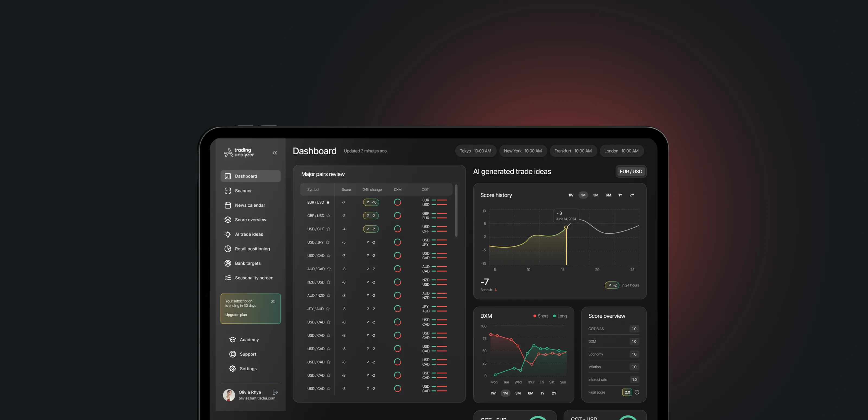Image resolution: width=868 pixels, height=420 pixels.
Task: Collapse the sidebar with the double chevron
Action: [275, 153]
